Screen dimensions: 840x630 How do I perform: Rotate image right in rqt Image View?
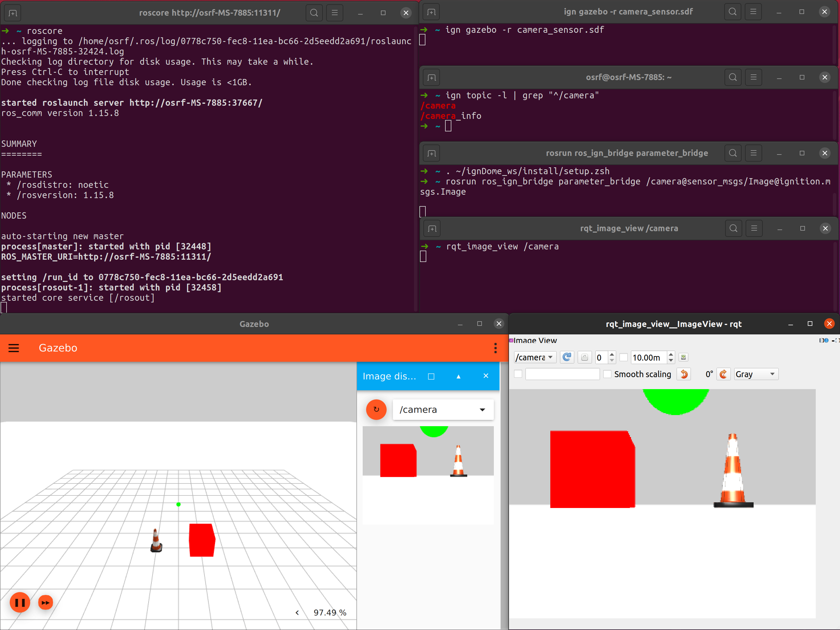coord(723,374)
